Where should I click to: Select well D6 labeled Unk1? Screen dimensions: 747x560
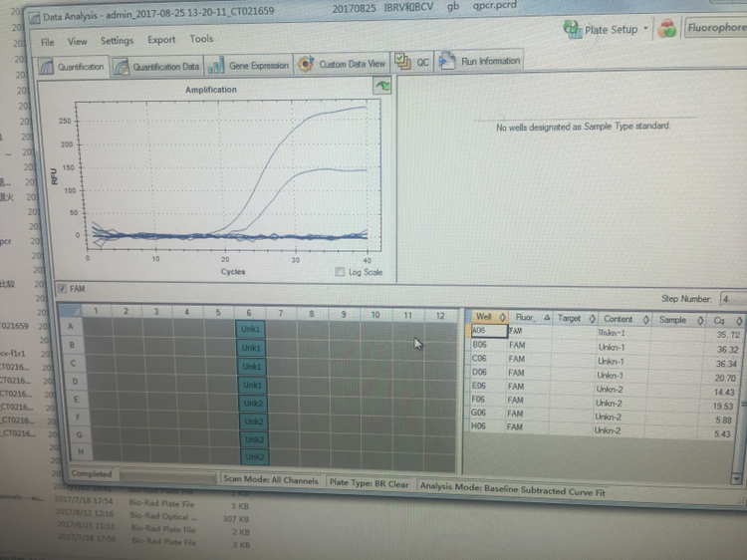pyautogui.click(x=253, y=385)
